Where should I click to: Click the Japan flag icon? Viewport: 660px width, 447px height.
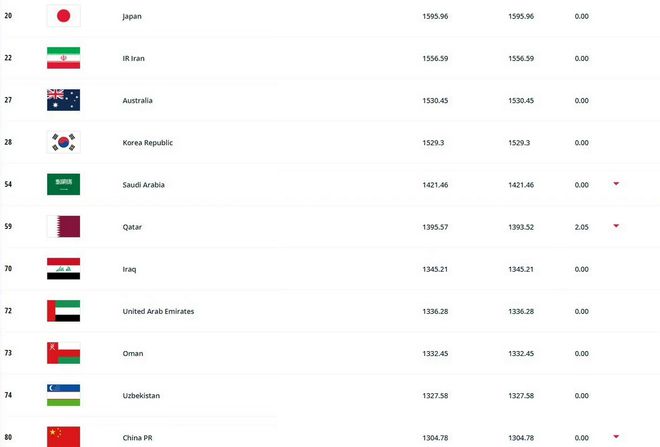(x=64, y=16)
